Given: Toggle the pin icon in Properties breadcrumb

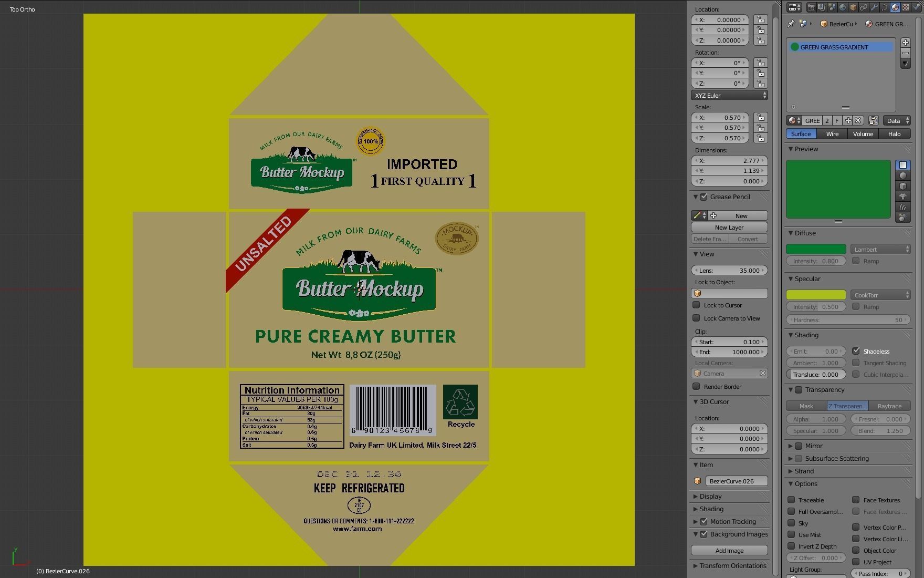Looking at the screenshot, I should (791, 24).
